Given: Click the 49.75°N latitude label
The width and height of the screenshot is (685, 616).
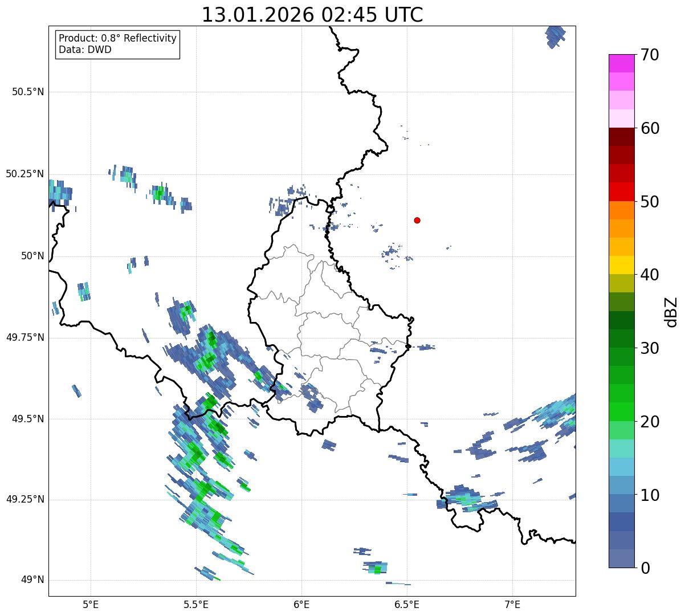Looking at the screenshot, I should tap(25, 337).
